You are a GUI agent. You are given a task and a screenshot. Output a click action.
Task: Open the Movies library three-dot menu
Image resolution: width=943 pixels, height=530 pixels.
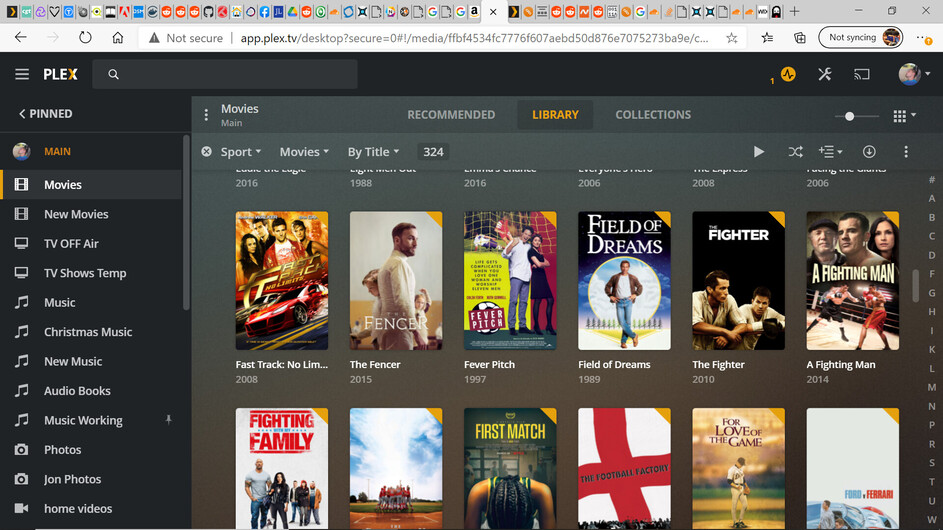click(206, 114)
